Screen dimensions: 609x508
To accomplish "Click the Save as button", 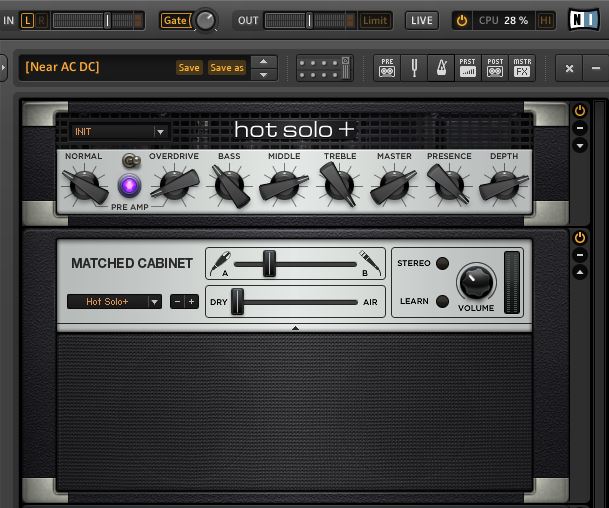I will tap(227, 68).
